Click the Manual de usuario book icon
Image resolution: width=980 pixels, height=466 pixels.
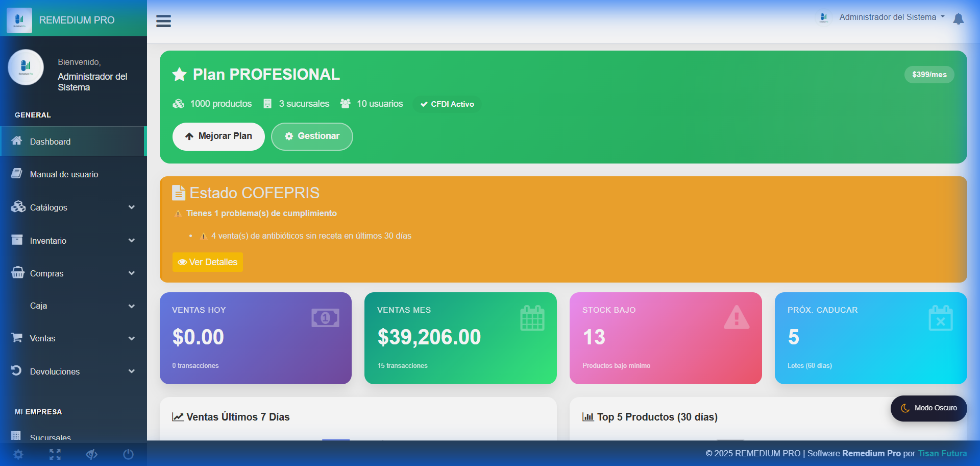[16, 173]
